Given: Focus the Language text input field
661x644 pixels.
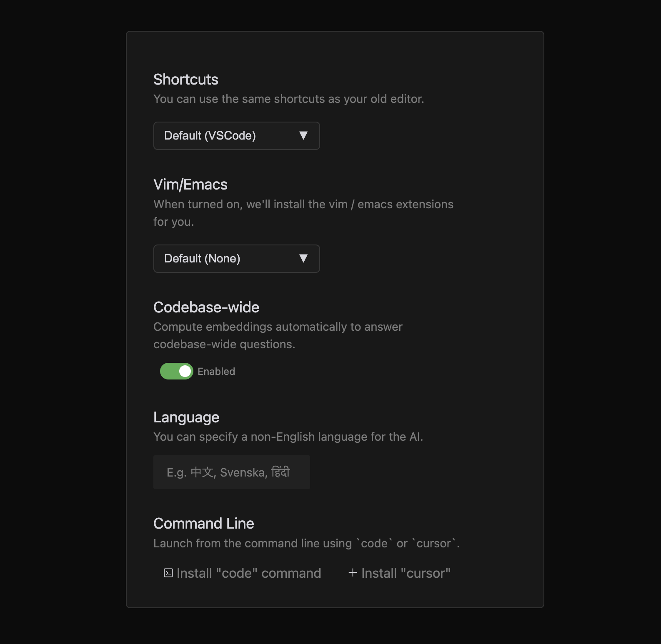Looking at the screenshot, I should point(232,472).
